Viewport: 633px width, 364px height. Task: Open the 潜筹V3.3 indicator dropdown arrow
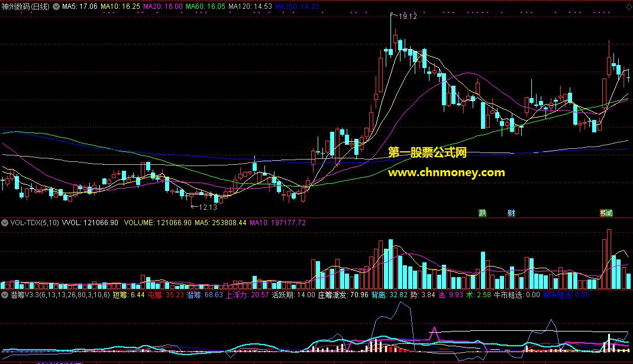pyautogui.click(x=5, y=295)
